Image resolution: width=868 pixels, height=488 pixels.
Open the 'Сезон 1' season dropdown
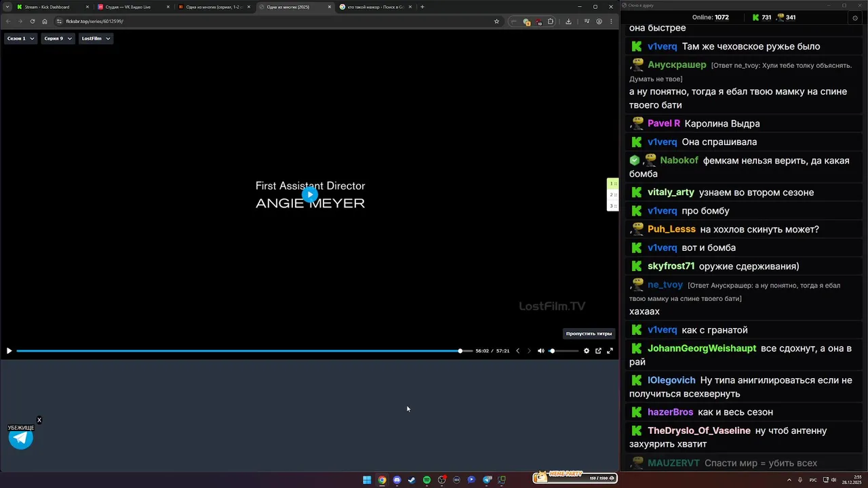click(20, 39)
